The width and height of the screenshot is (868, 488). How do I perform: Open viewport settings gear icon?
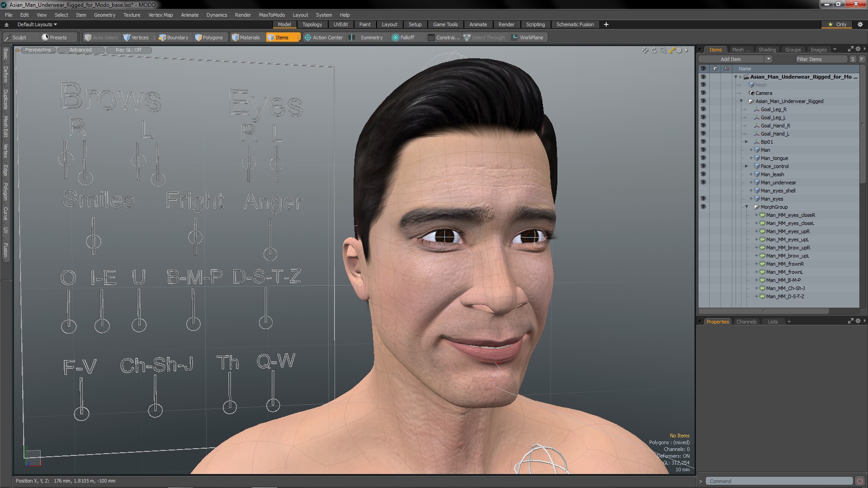coord(679,50)
